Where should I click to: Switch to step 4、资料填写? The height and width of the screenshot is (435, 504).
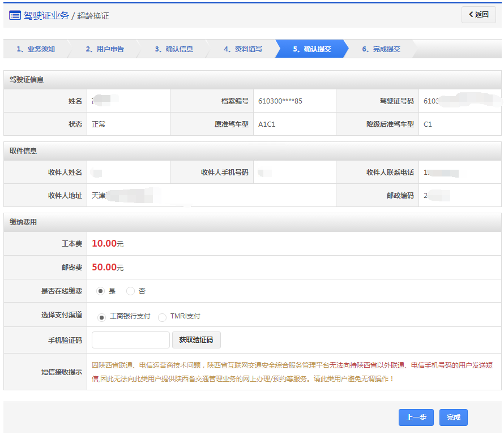(243, 49)
